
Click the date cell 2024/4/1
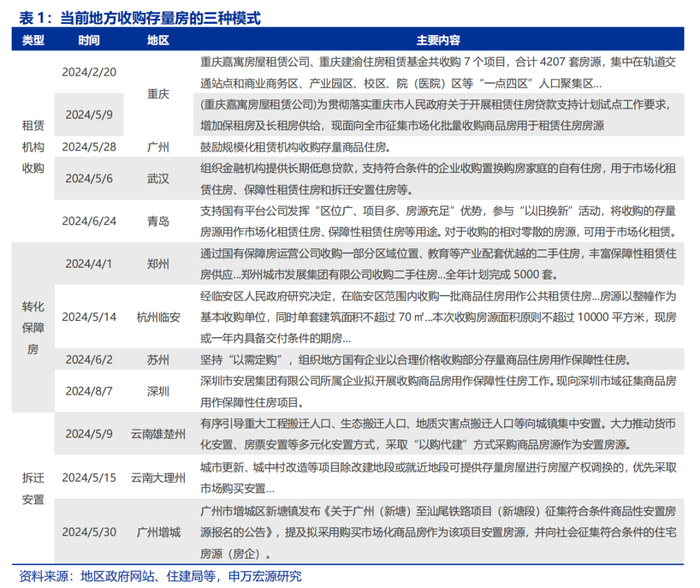point(89,264)
